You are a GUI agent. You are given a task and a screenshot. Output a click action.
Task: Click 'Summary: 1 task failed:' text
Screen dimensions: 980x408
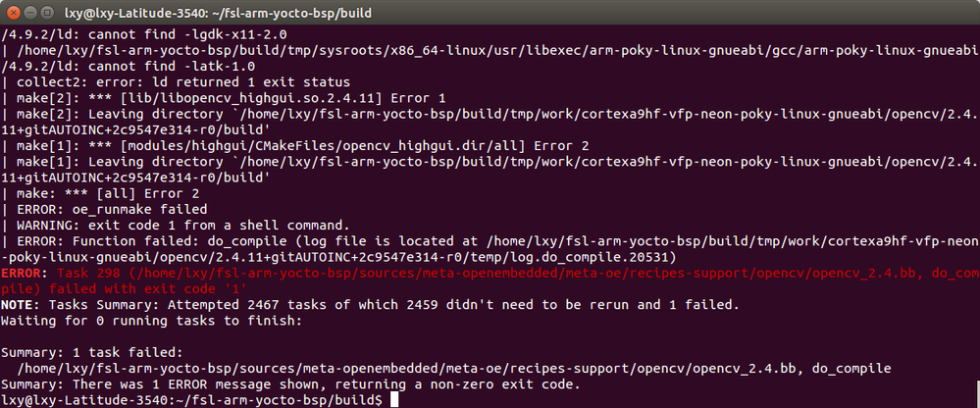point(92,352)
